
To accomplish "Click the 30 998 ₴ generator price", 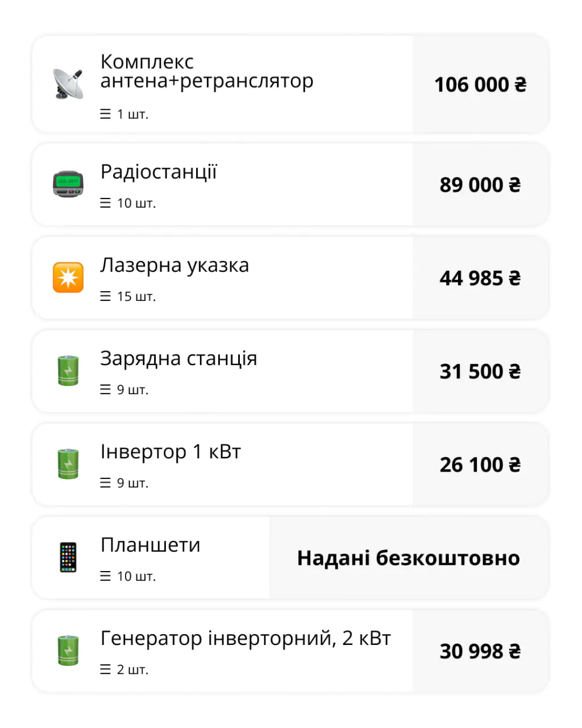I will pos(480,651).
